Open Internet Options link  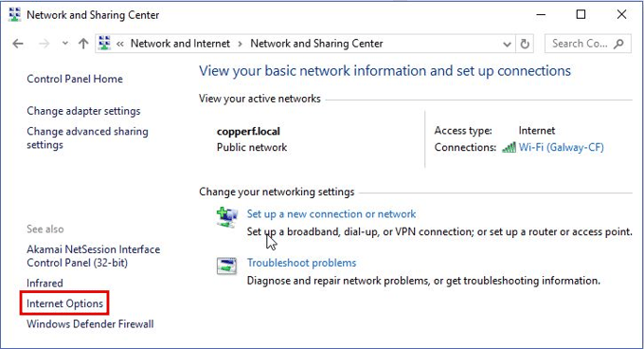tap(65, 303)
